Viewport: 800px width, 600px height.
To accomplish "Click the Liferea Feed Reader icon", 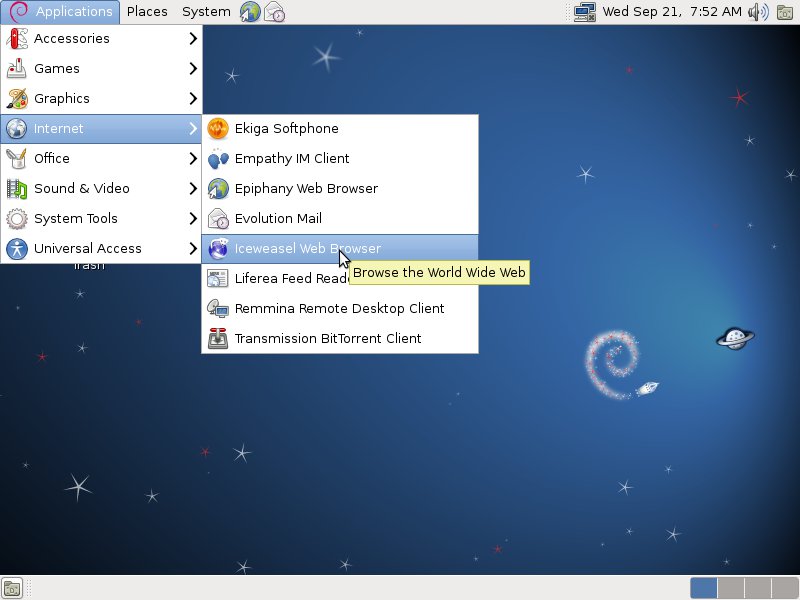I will coord(218,279).
